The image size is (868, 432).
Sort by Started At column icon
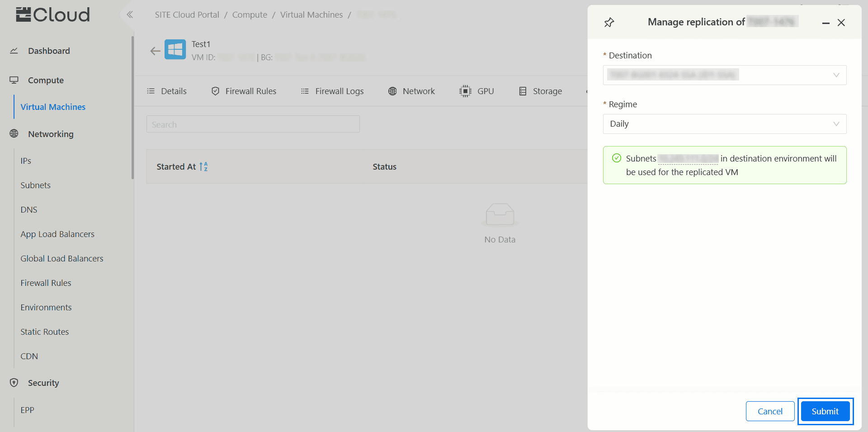[203, 166]
